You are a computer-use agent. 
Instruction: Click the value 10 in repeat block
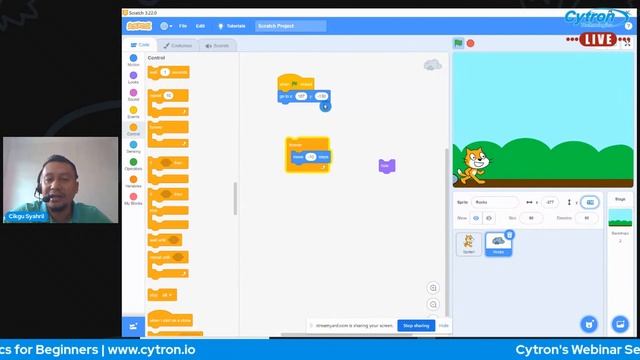168,96
